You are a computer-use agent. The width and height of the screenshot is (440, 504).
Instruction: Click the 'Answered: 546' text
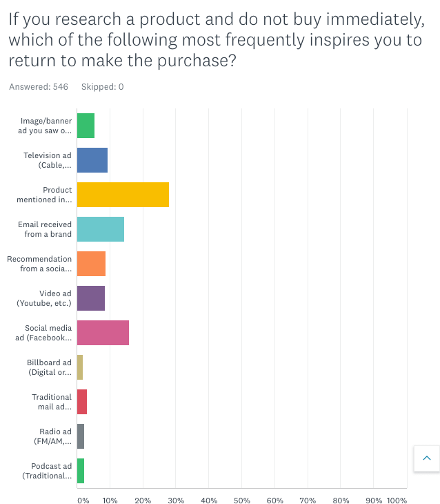39,87
